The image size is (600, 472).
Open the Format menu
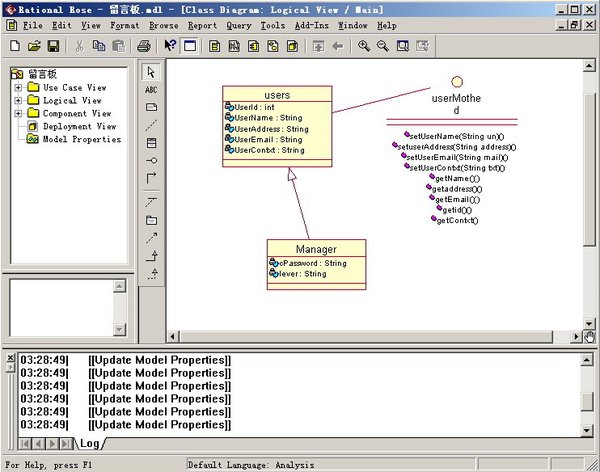[x=125, y=26]
